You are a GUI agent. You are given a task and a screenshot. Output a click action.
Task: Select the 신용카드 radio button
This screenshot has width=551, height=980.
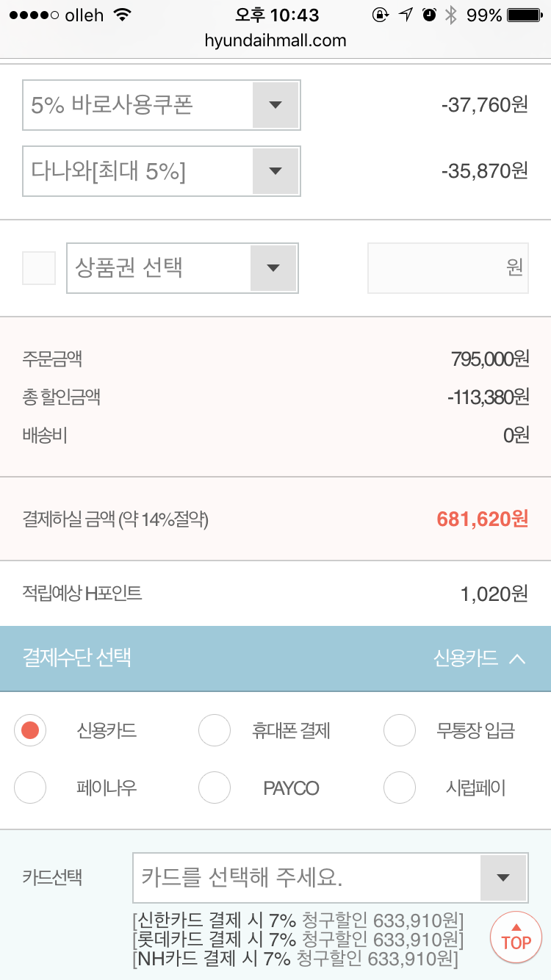pyautogui.click(x=30, y=730)
